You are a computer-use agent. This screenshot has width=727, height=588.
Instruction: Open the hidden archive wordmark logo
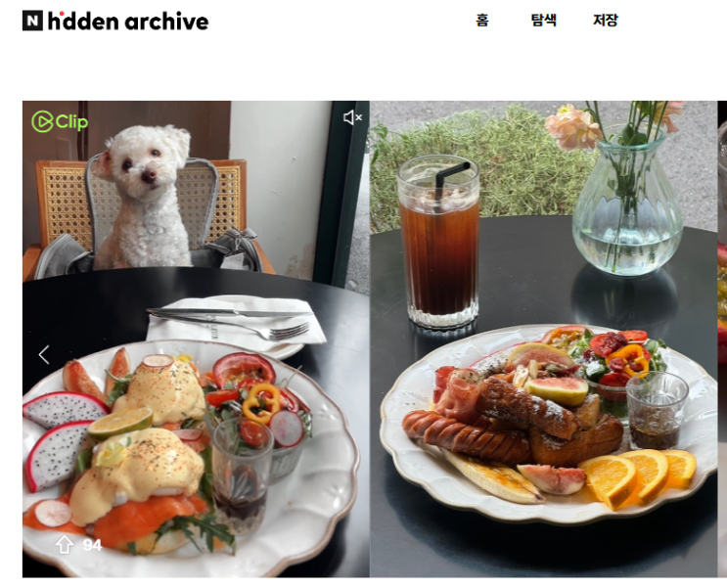click(x=128, y=21)
